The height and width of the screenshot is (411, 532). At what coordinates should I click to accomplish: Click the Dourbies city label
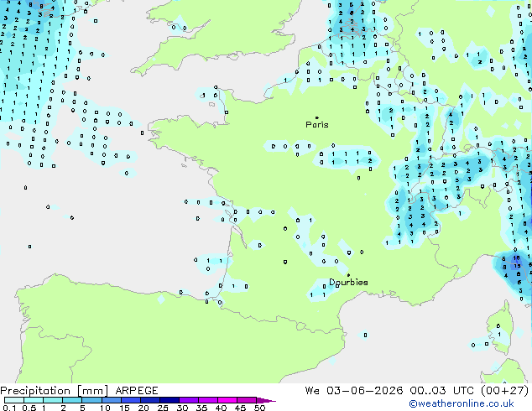(x=348, y=282)
